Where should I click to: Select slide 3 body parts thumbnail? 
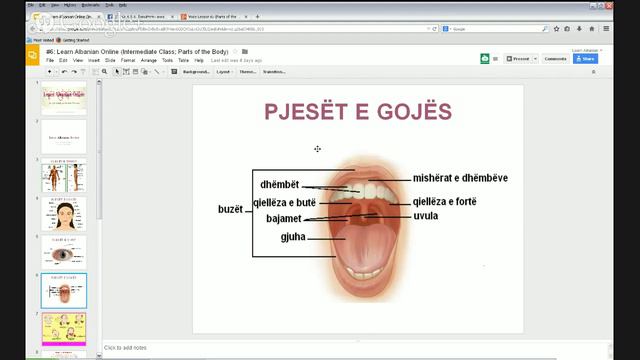click(x=64, y=175)
